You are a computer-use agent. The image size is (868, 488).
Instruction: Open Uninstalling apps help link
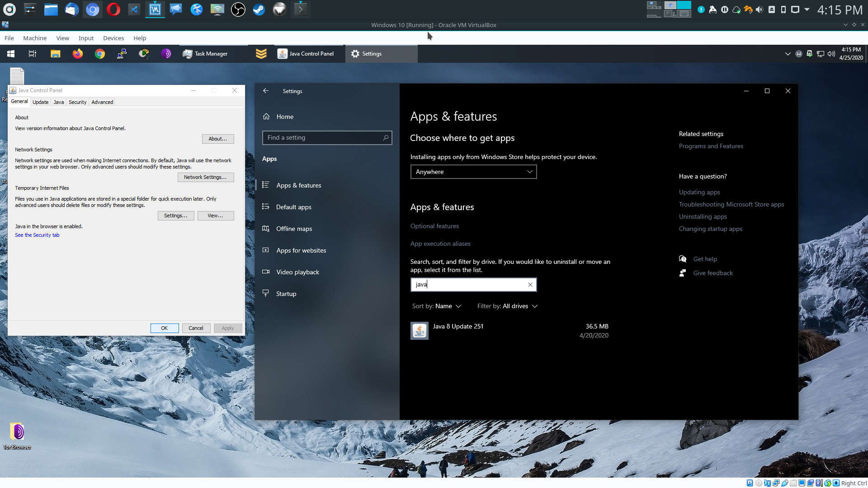tap(703, 217)
